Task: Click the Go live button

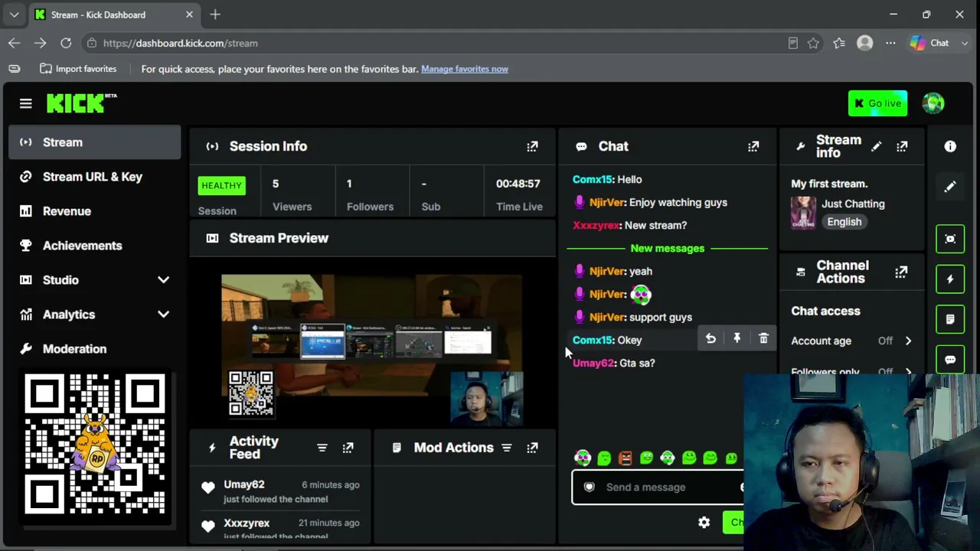Action: pyautogui.click(x=877, y=103)
